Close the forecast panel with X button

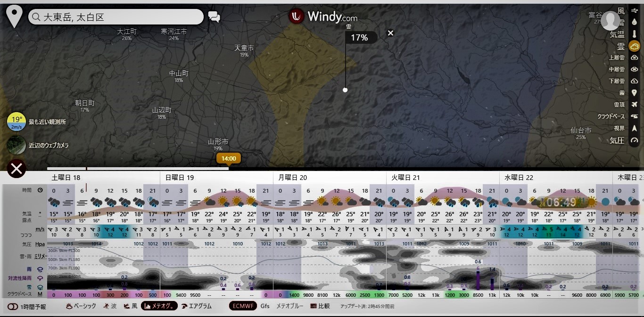[17, 169]
